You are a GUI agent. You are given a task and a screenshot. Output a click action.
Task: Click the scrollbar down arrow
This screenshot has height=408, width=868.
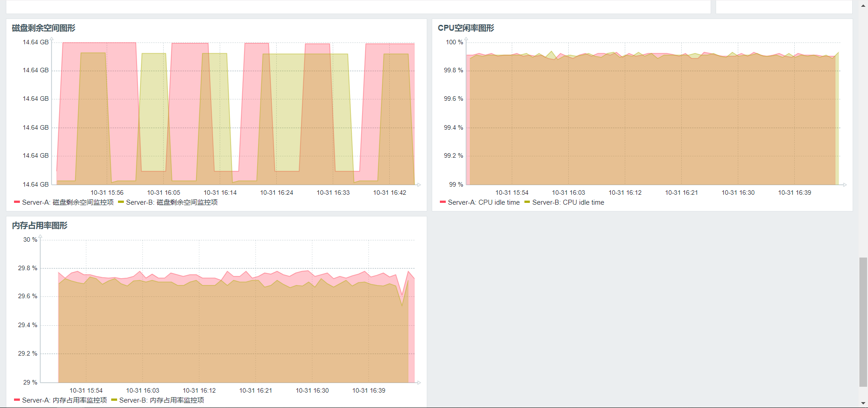coord(863,403)
